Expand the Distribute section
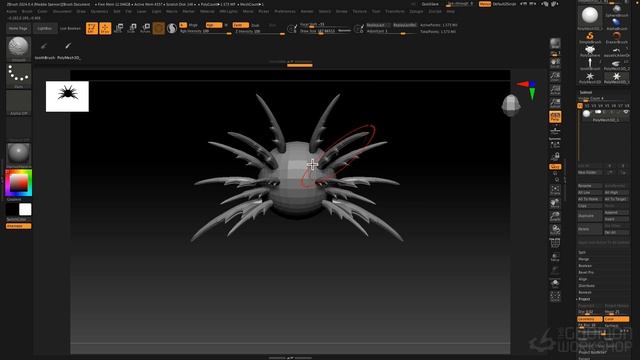 tap(586, 286)
